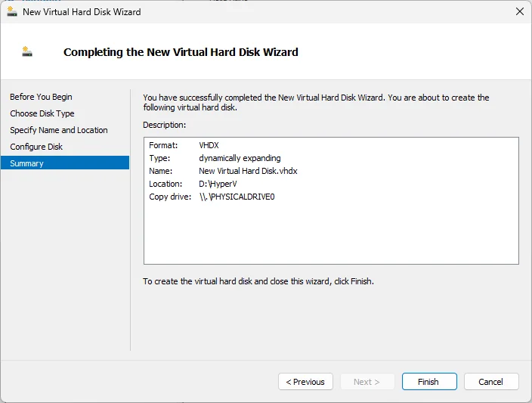Select the VHDX format value
Image resolution: width=532 pixels, height=403 pixels.
point(209,145)
